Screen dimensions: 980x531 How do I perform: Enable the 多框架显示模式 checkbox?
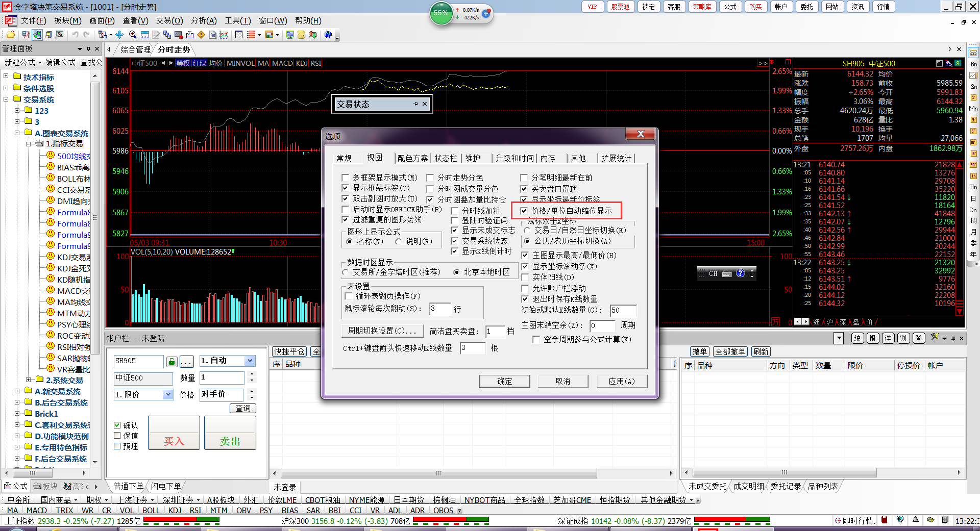click(x=346, y=178)
